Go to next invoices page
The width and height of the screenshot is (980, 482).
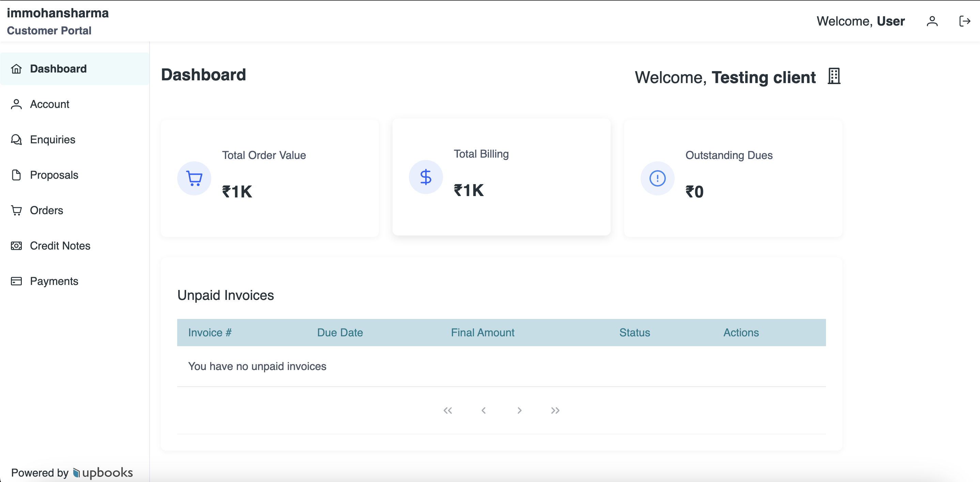click(519, 410)
